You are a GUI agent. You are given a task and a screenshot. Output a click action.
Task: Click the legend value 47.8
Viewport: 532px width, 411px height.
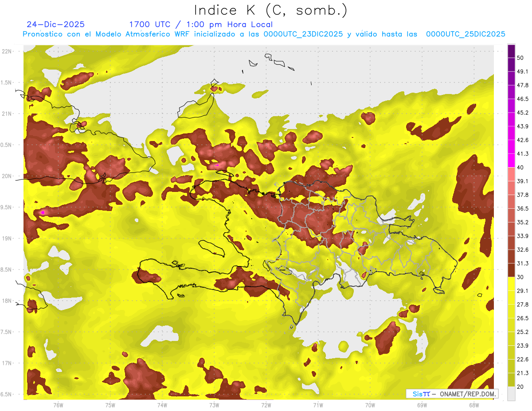(x=523, y=85)
